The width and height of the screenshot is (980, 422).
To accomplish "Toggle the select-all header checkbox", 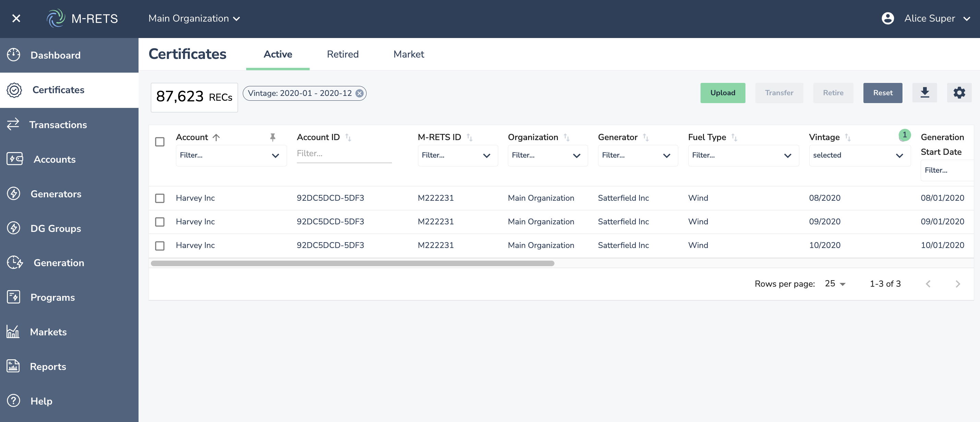I will [x=160, y=142].
